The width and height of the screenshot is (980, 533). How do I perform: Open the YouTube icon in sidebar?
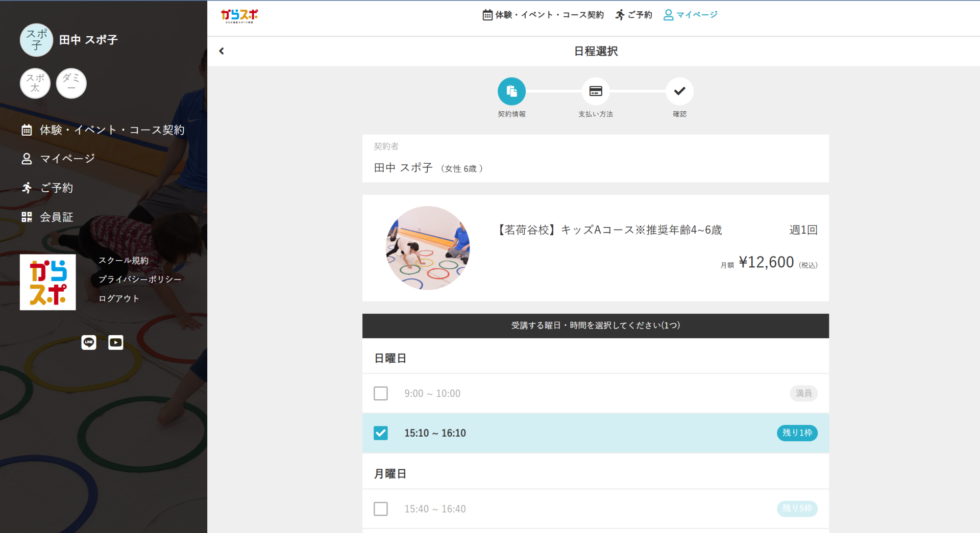[116, 342]
